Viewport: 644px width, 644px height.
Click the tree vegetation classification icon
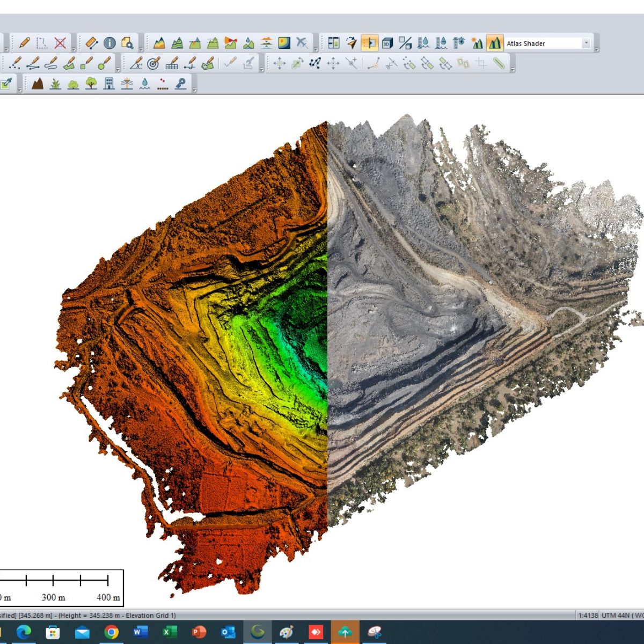(91, 84)
